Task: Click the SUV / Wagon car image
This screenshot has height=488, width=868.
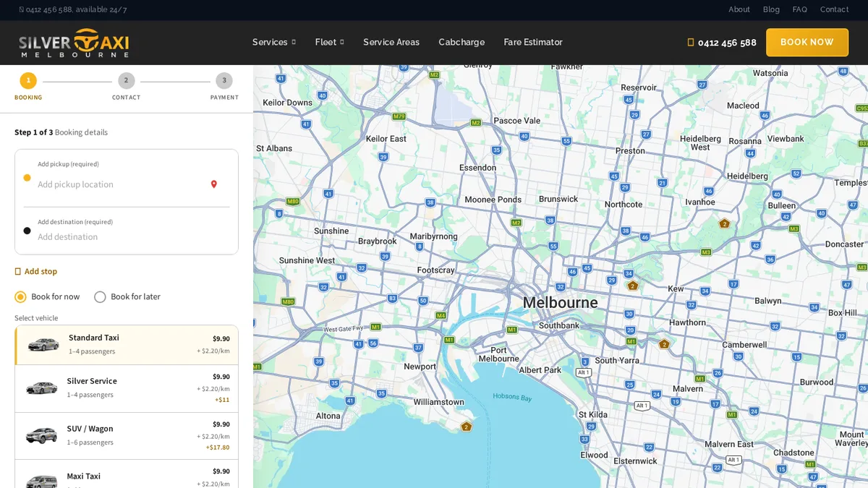Action: click(x=42, y=435)
